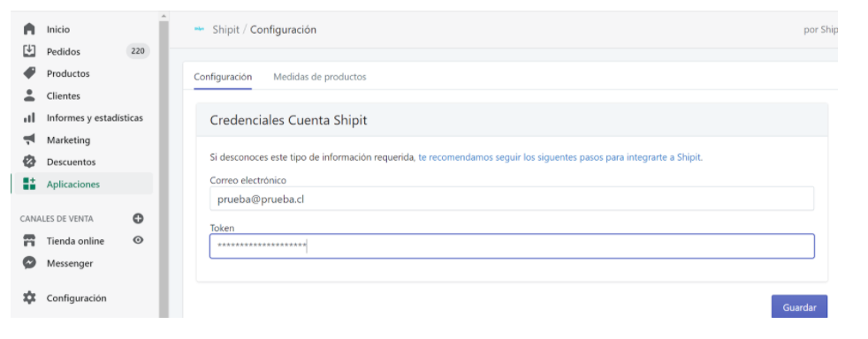The height and width of the screenshot is (339, 868).
Task: Save credentials with Guardar button
Action: (x=799, y=307)
